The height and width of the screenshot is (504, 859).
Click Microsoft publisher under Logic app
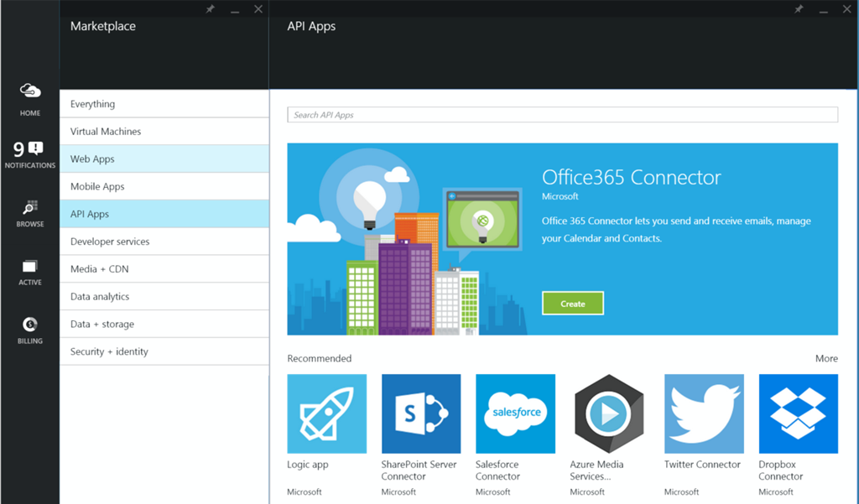[x=305, y=492]
